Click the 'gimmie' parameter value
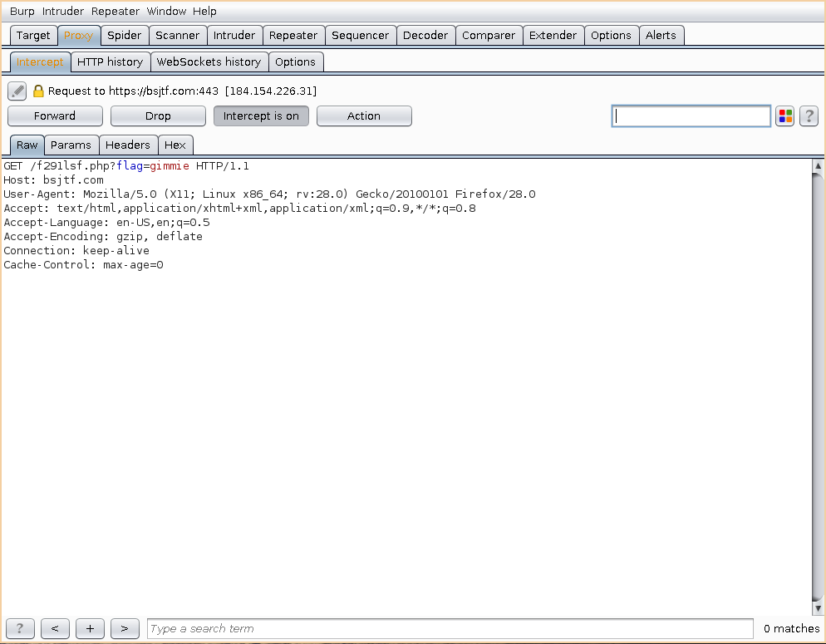Image resolution: width=826 pixels, height=644 pixels. [170, 166]
